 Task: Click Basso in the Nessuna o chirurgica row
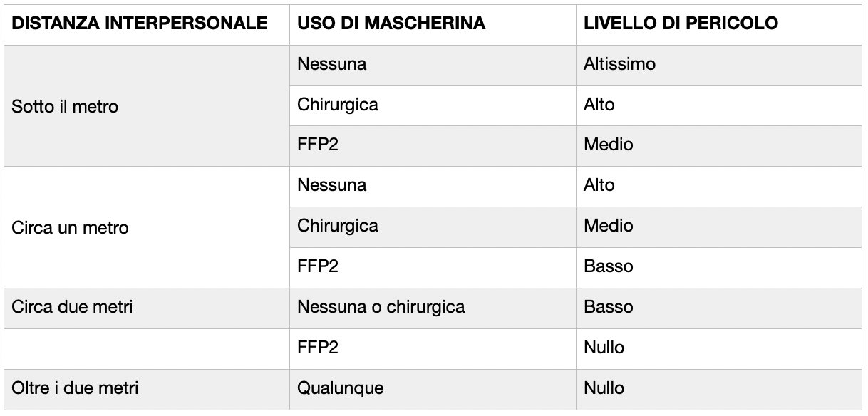[x=608, y=307]
